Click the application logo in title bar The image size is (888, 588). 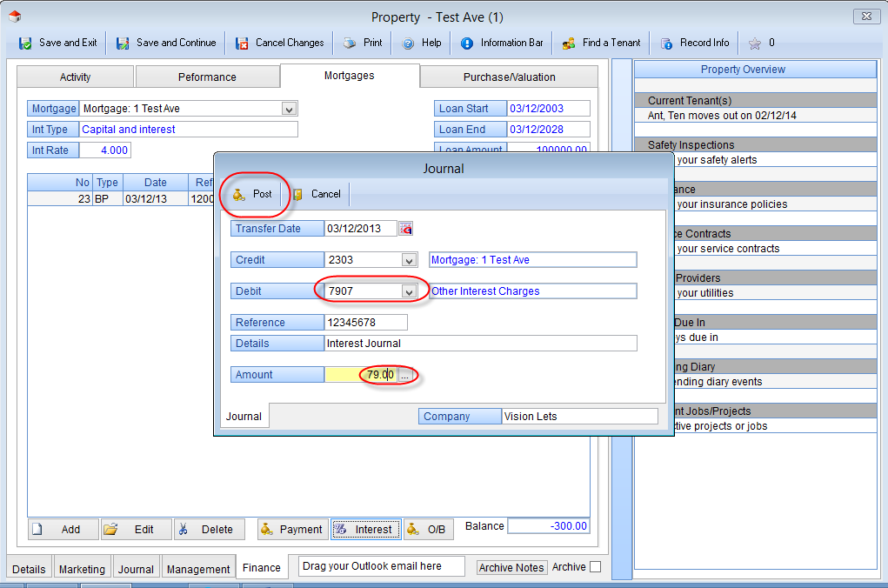(16, 17)
